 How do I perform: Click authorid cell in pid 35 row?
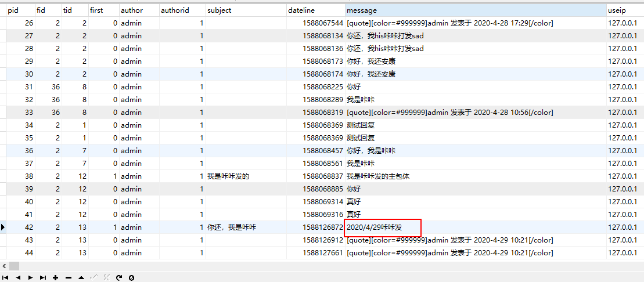[x=182, y=138]
